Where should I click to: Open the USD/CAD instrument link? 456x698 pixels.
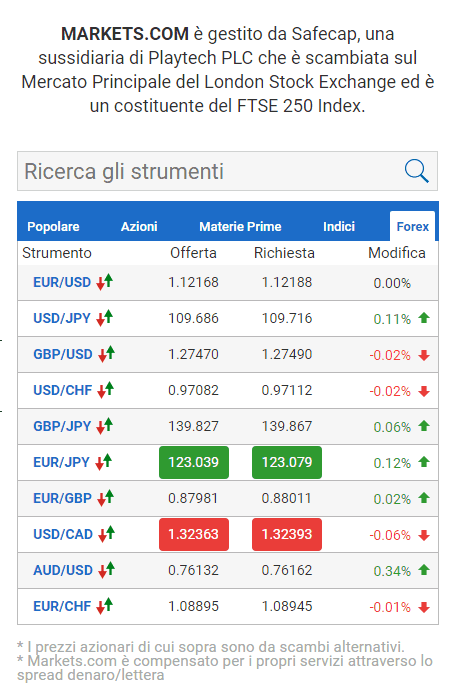(x=63, y=534)
